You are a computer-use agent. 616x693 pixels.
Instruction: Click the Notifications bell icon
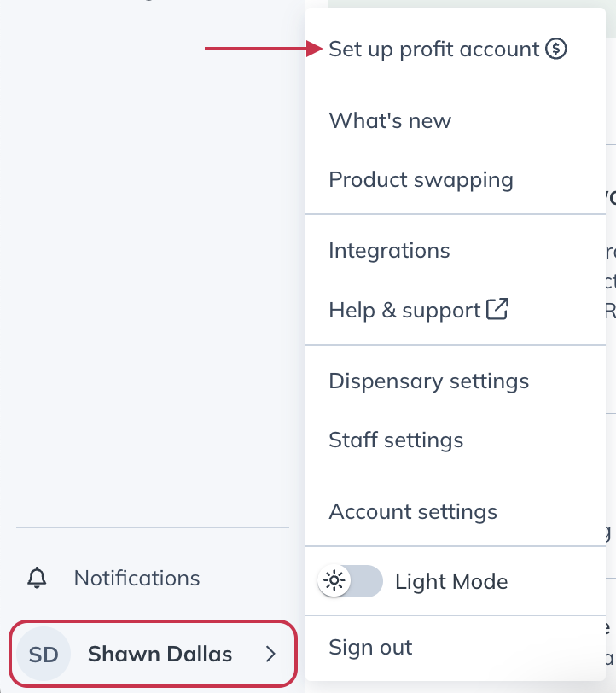(x=38, y=578)
